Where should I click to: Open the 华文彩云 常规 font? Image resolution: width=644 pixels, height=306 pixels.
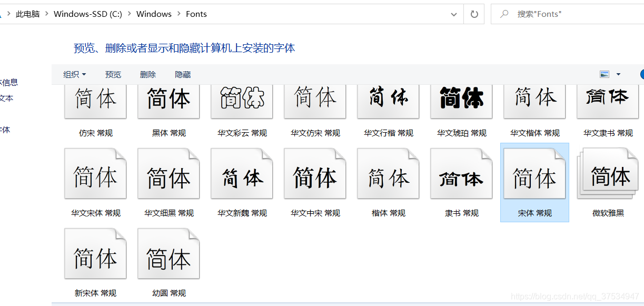point(242,100)
